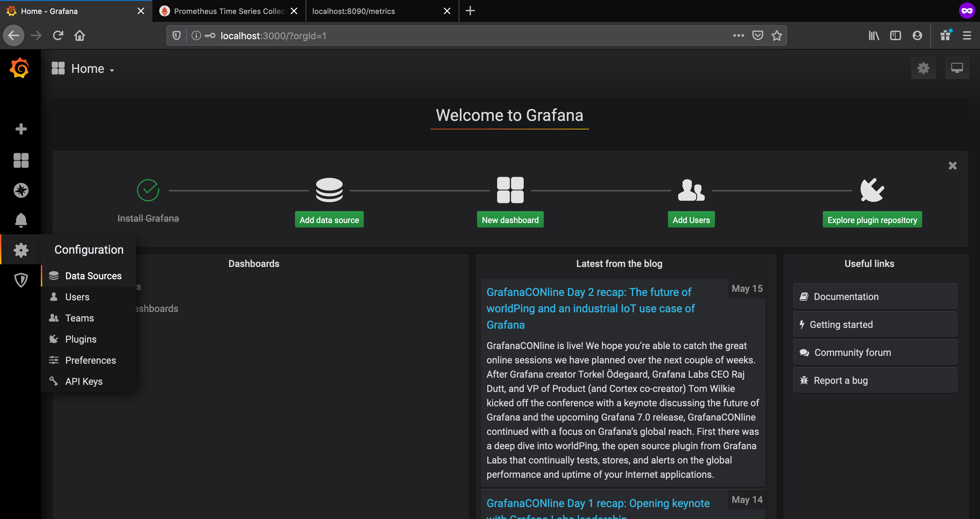Select Teams in Configuration menu

[88, 318]
